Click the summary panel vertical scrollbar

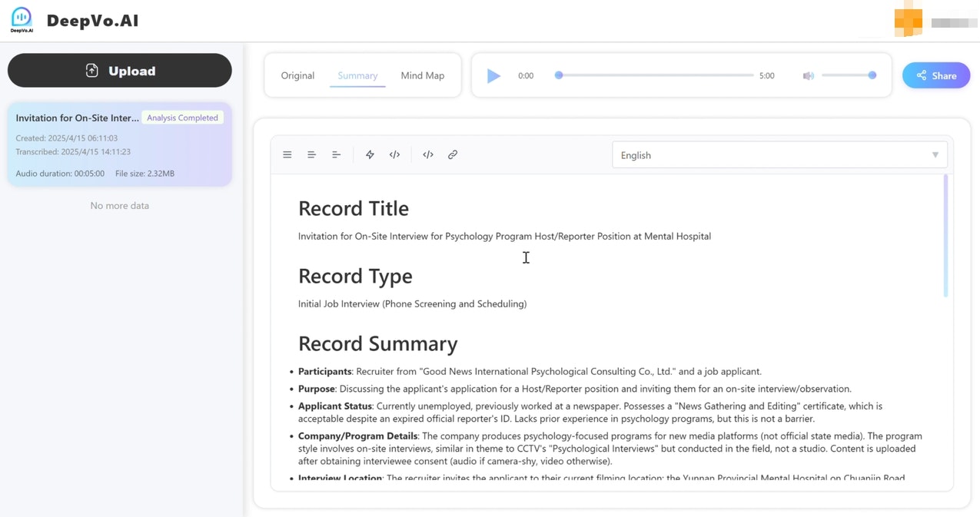point(945,236)
